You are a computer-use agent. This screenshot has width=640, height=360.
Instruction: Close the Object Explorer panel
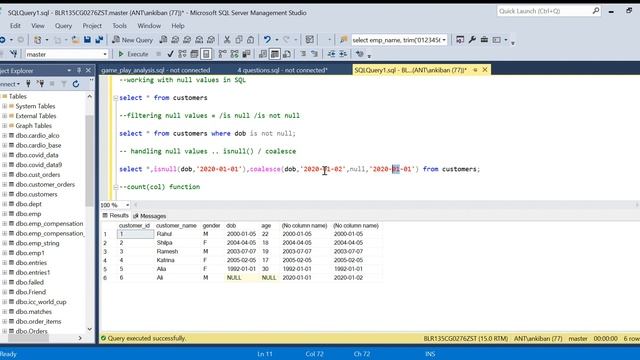pyautogui.click(x=88, y=70)
